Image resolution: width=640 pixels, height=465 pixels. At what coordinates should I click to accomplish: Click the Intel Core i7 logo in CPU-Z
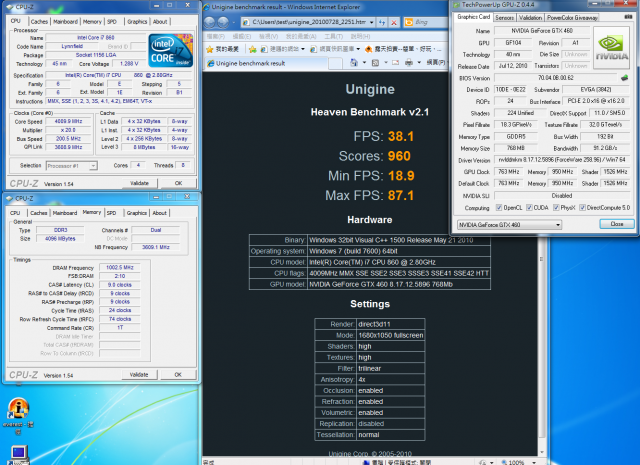[x=171, y=50]
